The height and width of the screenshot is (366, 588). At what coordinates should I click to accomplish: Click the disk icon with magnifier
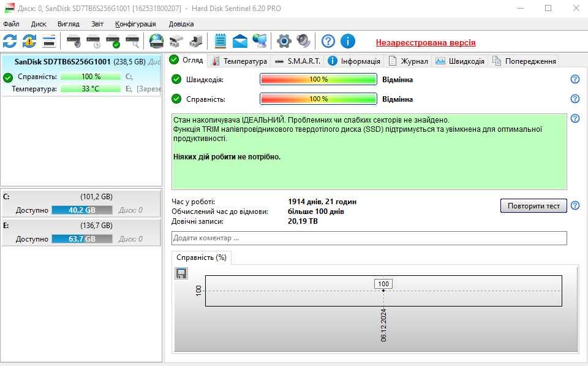[132, 41]
